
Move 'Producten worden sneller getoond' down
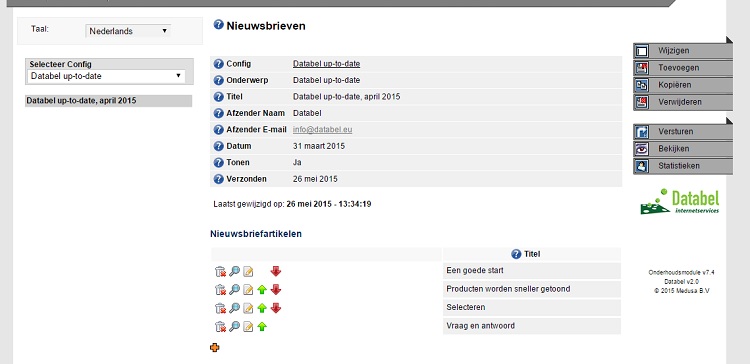276,290
